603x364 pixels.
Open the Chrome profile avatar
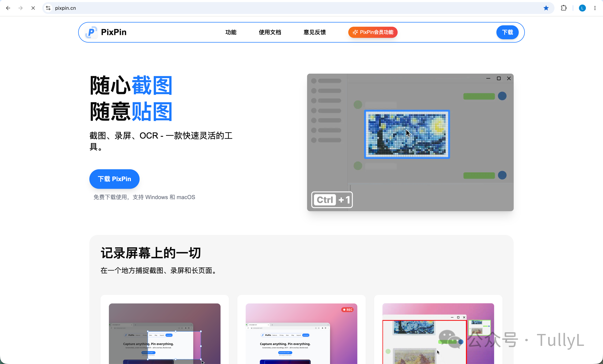pos(582,8)
